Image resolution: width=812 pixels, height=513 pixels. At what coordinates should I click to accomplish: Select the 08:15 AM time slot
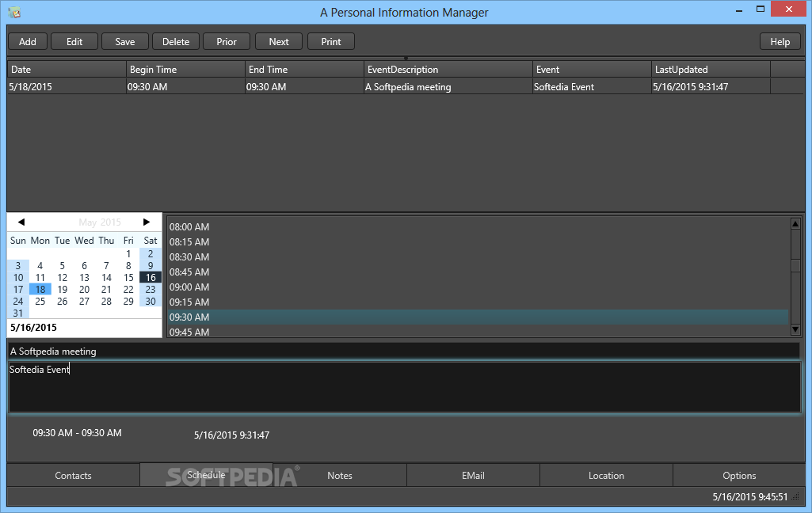(x=478, y=241)
